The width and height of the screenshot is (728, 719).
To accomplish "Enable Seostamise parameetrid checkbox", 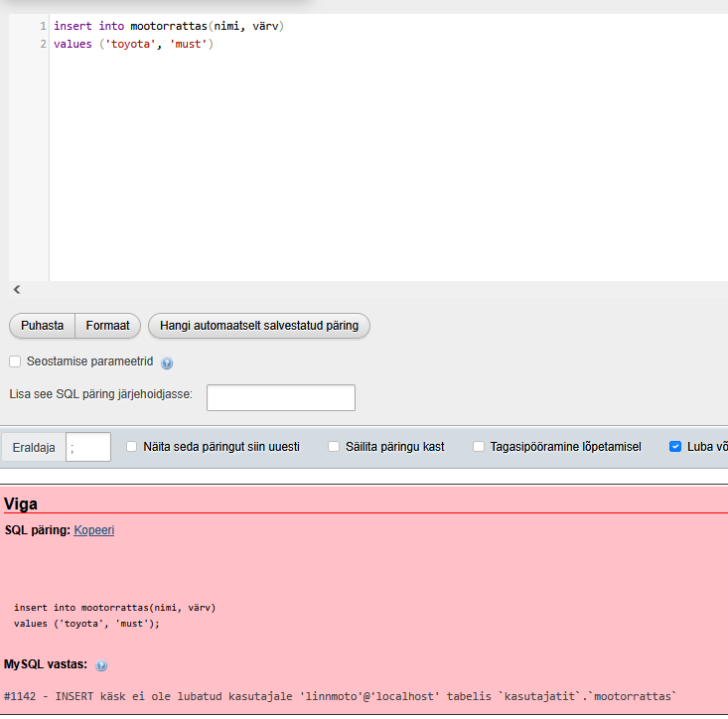I will 15,362.
